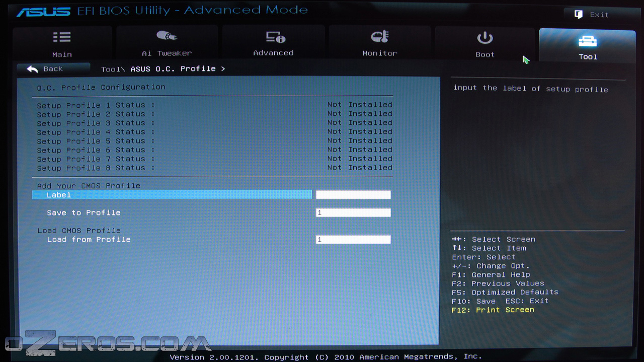
Task: Click Setup Profile 6 Status row
Action: point(215,150)
